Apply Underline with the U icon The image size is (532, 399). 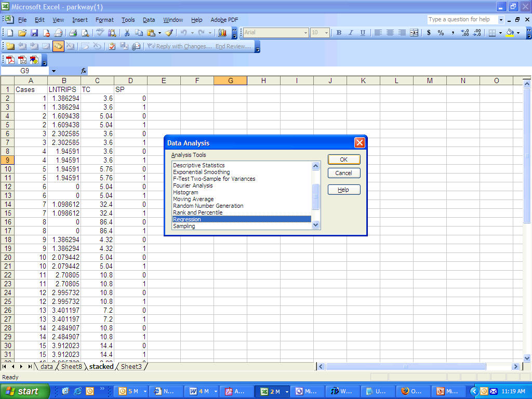tap(363, 33)
